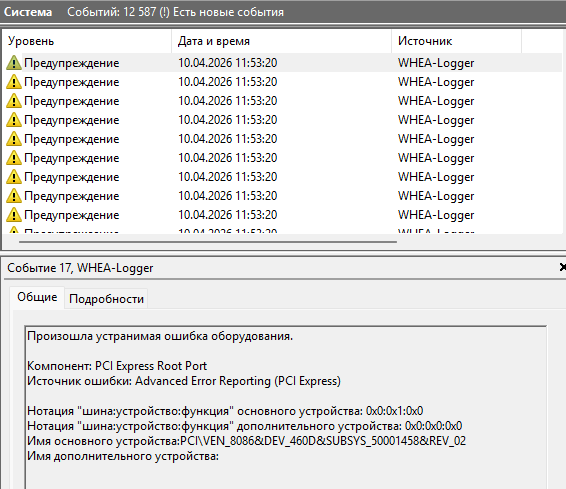Click warning icon of first WHEA-Logger event
Image resolution: width=566 pixels, height=489 pixels.
[x=14, y=63]
